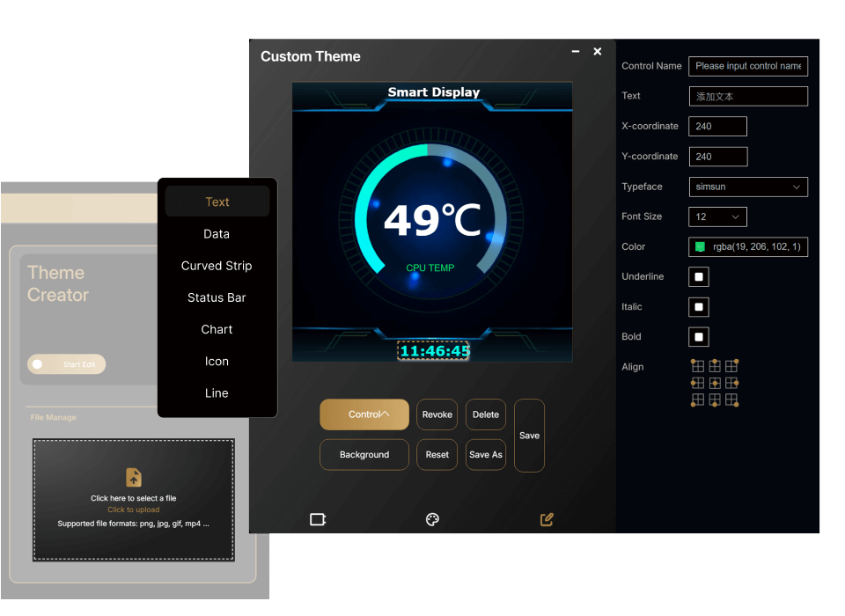The height and width of the screenshot is (616, 845).
Task: Choose Status Bar in the control menu
Action: [x=217, y=297]
